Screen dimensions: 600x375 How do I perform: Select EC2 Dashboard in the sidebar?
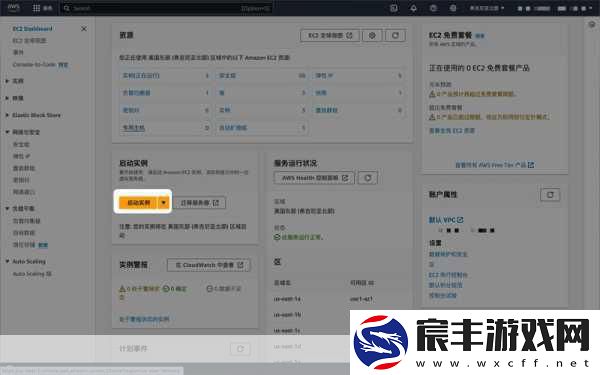click(x=32, y=29)
